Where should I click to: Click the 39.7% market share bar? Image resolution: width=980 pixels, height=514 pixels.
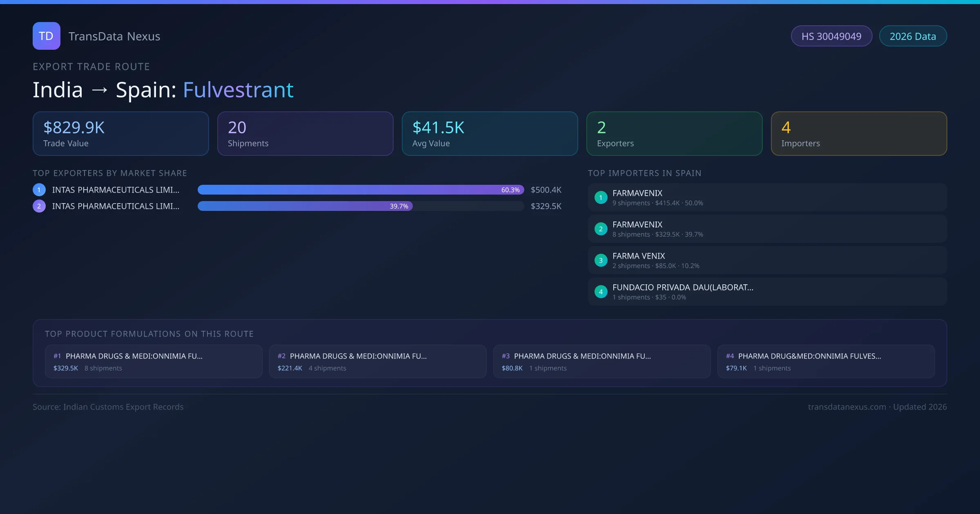[x=305, y=206]
